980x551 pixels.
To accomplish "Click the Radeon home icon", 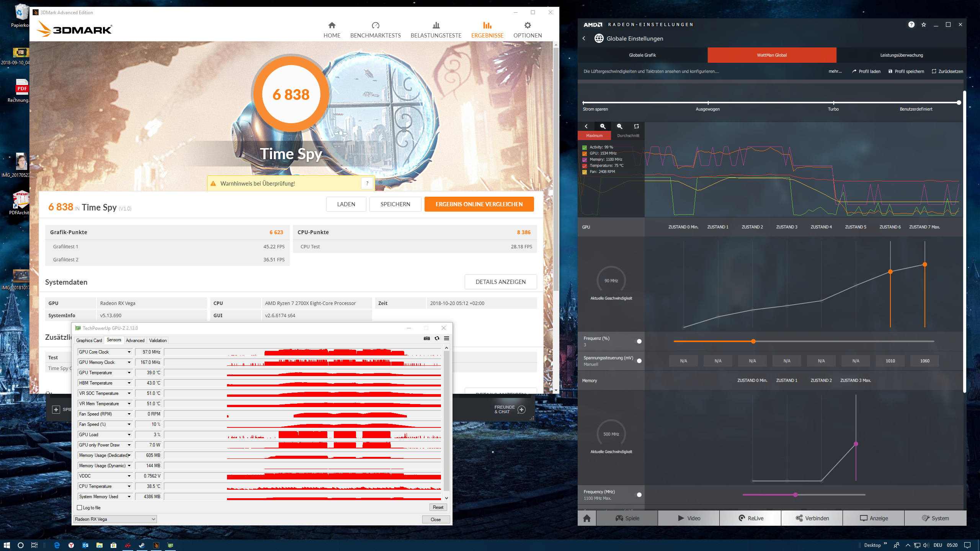I will point(587,518).
